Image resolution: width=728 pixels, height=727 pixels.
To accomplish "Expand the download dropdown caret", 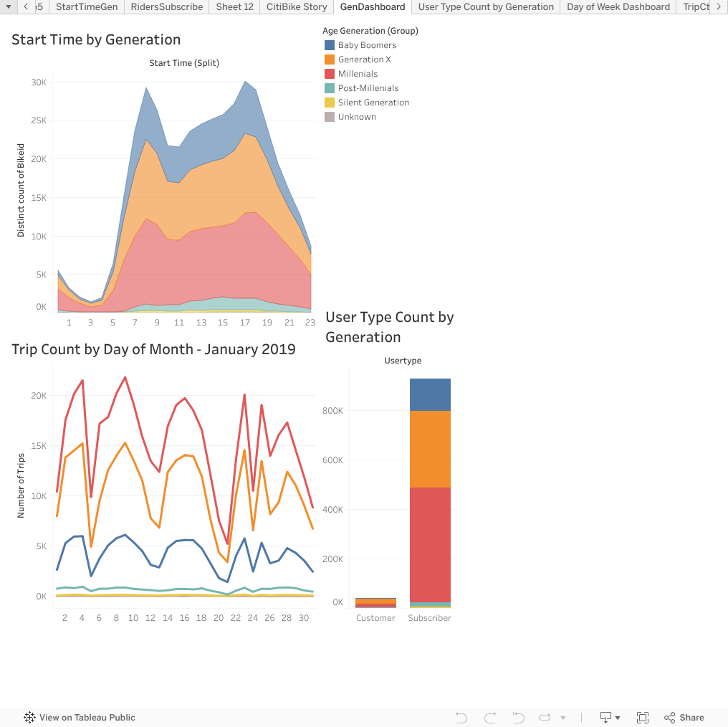I will [618, 718].
